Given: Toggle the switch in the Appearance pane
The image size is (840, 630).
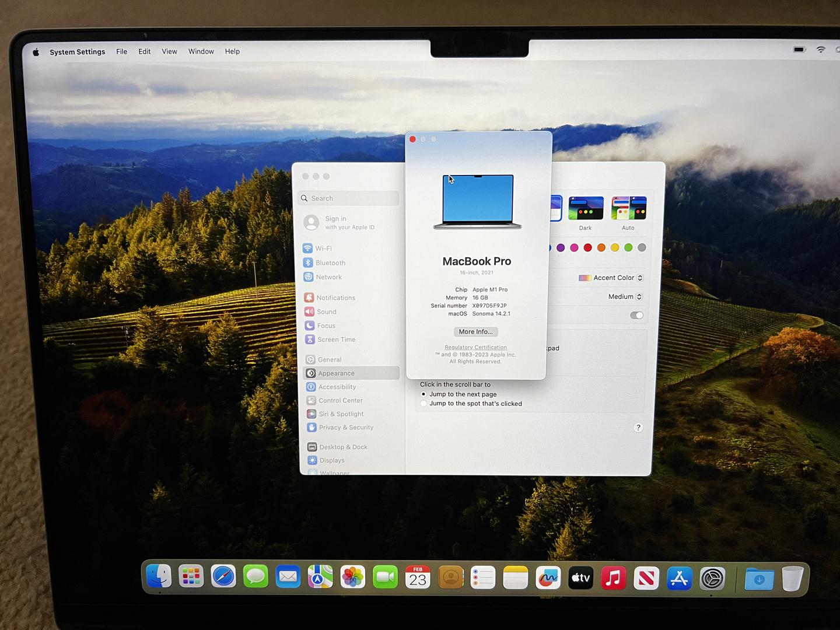Looking at the screenshot, I should point(636,315).
